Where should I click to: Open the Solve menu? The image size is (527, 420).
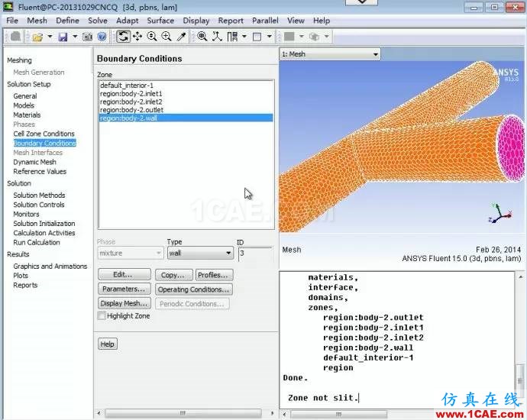(98, 21)
